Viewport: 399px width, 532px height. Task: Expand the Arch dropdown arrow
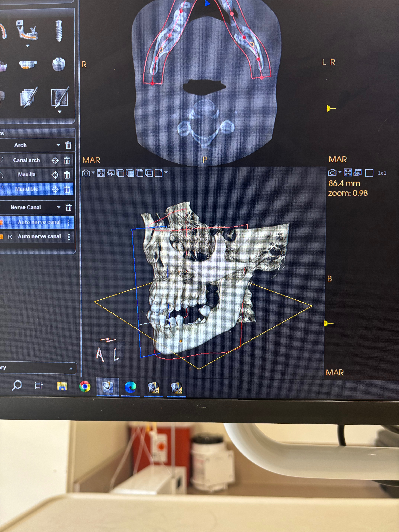pyautogui.click(x=58, y=145)
